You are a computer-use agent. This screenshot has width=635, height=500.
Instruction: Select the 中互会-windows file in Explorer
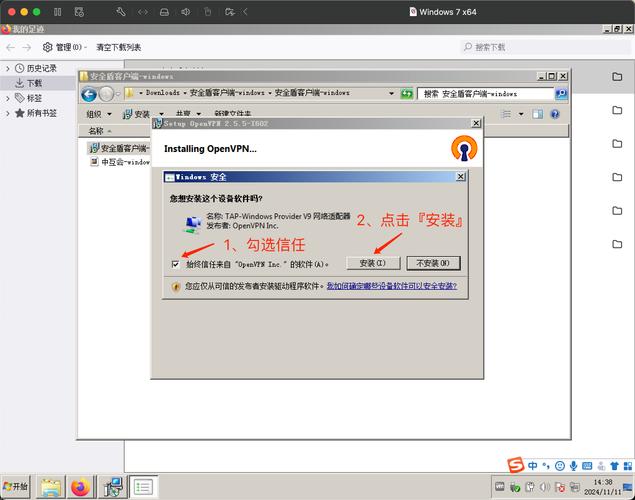[x=120, y=162]
